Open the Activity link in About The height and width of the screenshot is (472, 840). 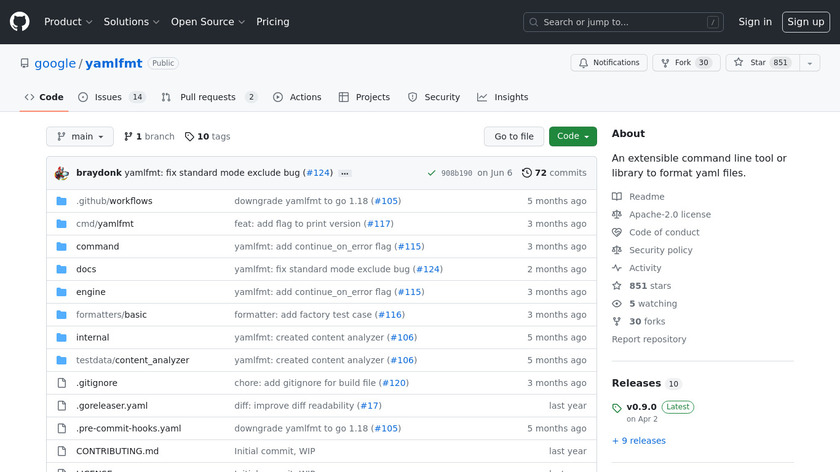click(x=636, y=268)
